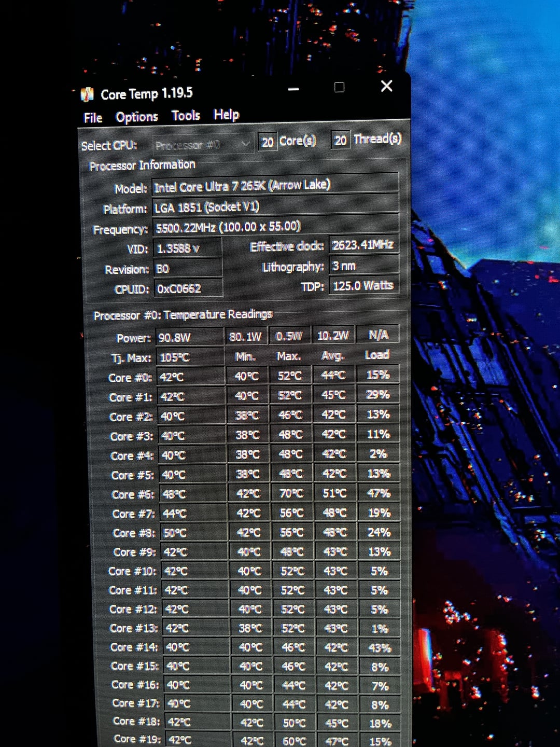Click the Lithography field showing 3 nm
Viewport: 560px width, 747px height.
(x=364, y=266)
